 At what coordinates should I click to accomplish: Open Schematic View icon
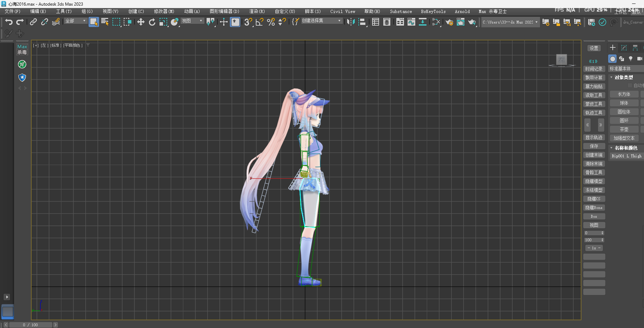(x=423, y=22)
